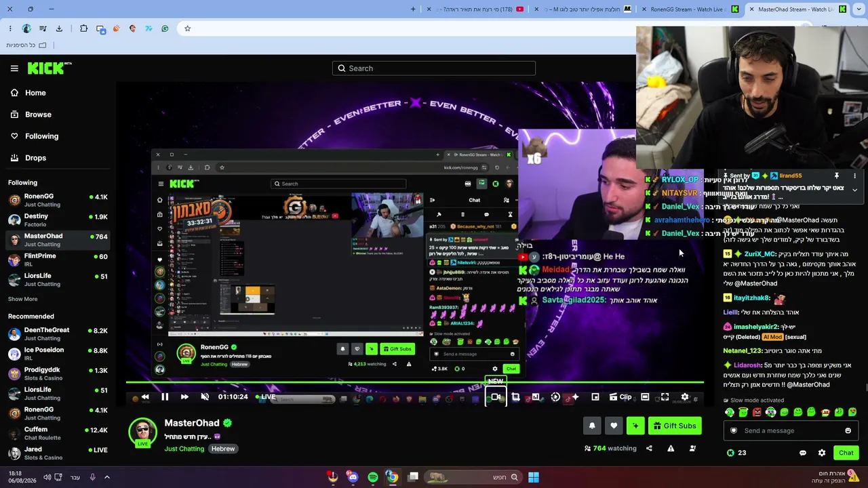Screen dimensions: 868x488
Task: Click the Hebrew language tag
Action: 223,449
